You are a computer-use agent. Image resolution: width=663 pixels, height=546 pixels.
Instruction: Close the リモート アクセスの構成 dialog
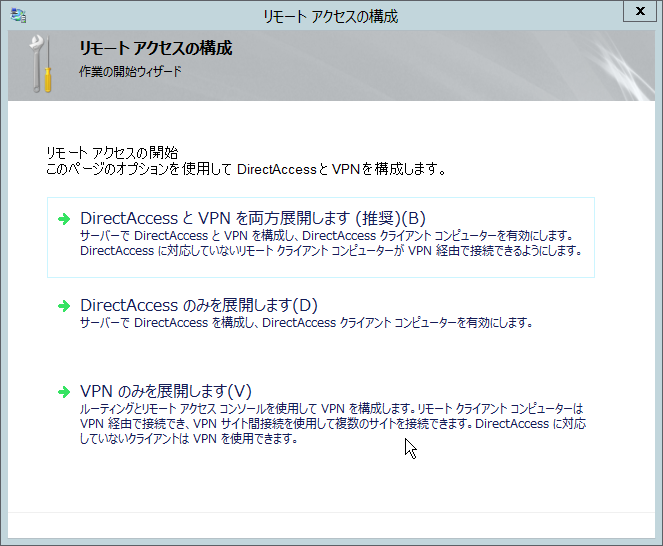point(639,11)
